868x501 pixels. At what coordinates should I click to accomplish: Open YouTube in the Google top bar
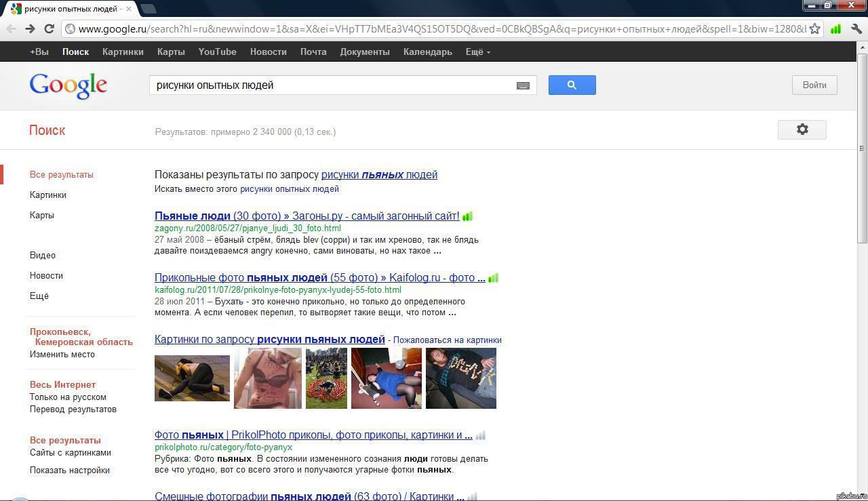click(218, 52)
